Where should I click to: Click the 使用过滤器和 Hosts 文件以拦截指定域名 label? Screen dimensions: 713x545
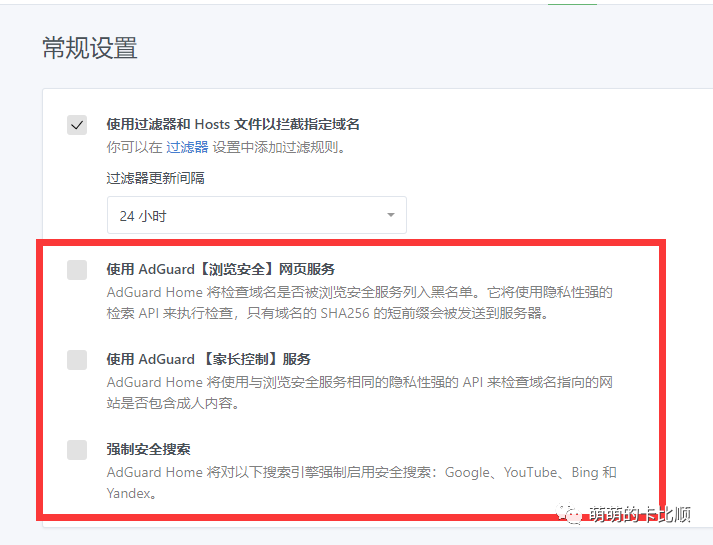tap(233, 124)
